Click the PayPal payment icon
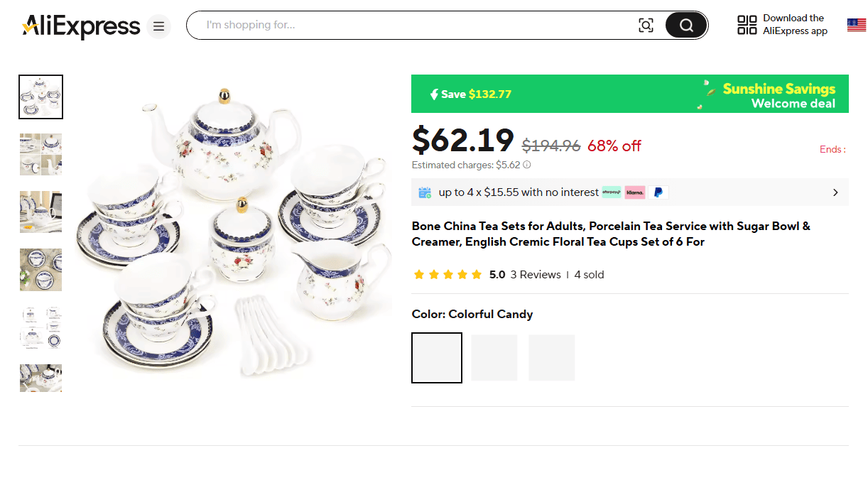This screenshot has height=480, width=868. point(658,192)
